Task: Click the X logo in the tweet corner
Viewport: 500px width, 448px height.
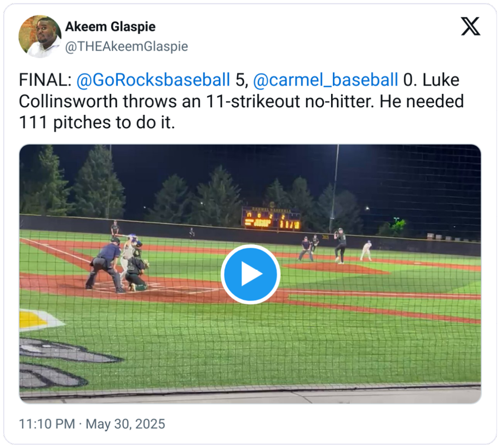Action: click(x=471, y=27)
